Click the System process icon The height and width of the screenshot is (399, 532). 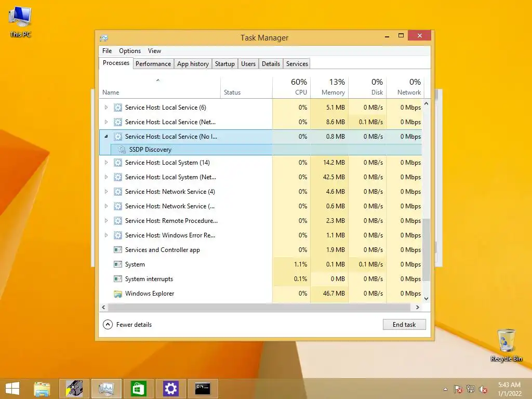(x=118, y=264)
